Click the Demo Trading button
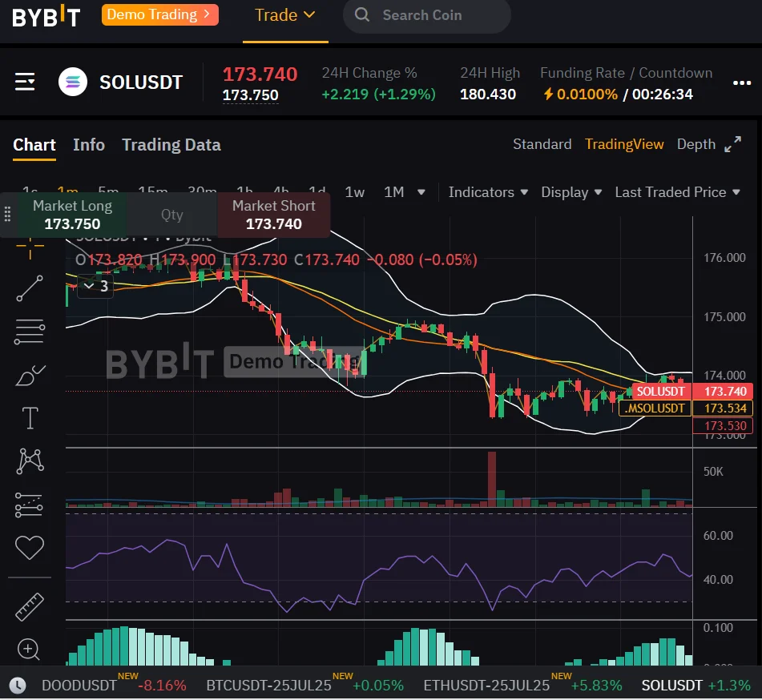Viewport: 762px width, 700px height. tap(160, 14)
